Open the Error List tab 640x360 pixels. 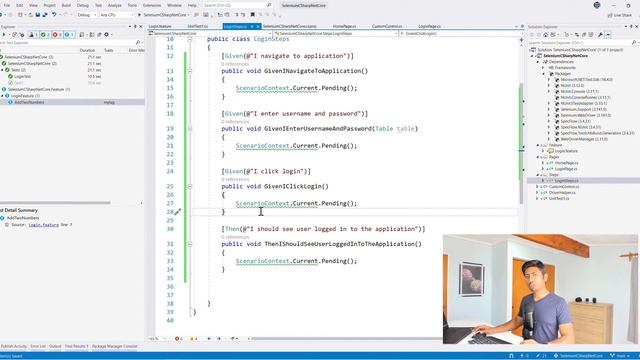tap(38, 347)
